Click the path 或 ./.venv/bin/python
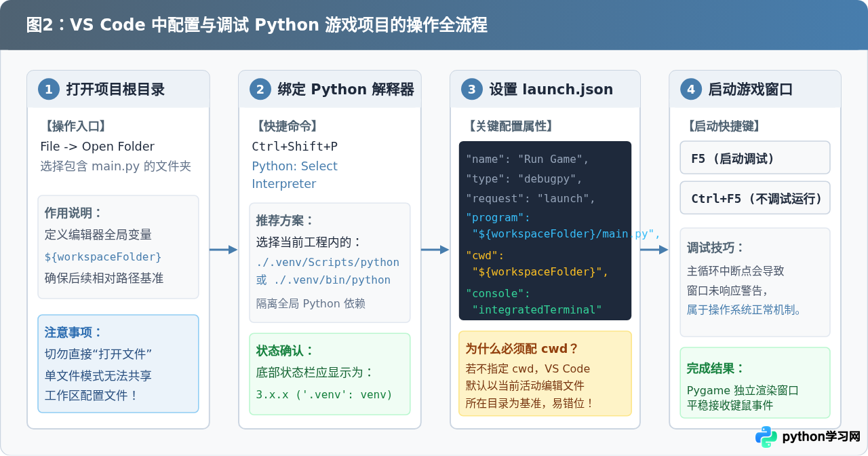The width and height of the screenshot is (868, 456). pos(323,280)
